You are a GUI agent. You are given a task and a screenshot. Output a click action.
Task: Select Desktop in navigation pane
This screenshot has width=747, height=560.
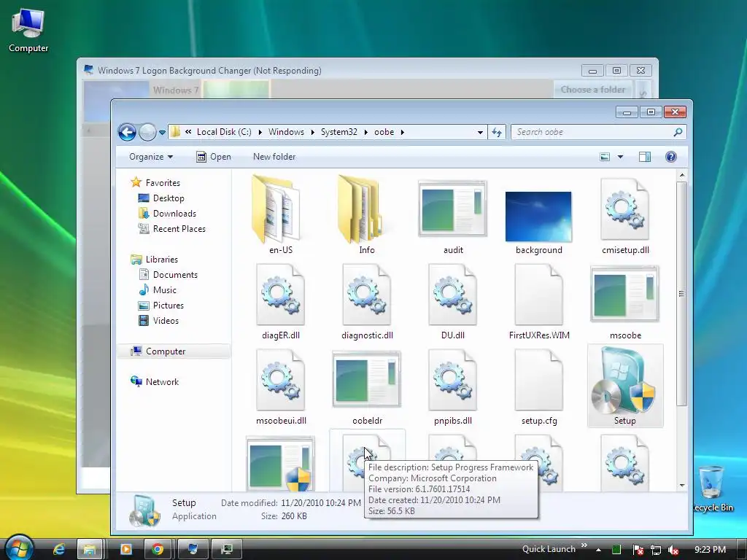point(161,198)
